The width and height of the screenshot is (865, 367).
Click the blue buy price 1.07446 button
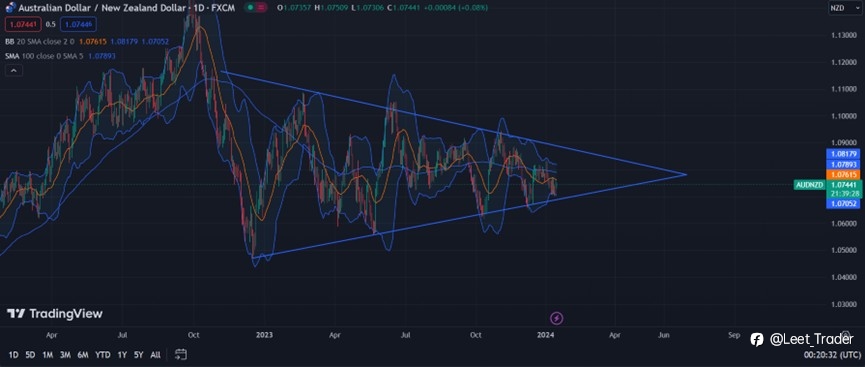77,24
